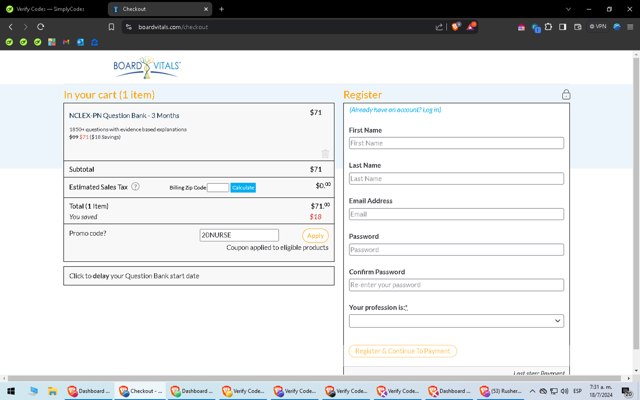Click the Last Name field
640x400 pixels.
456,178
